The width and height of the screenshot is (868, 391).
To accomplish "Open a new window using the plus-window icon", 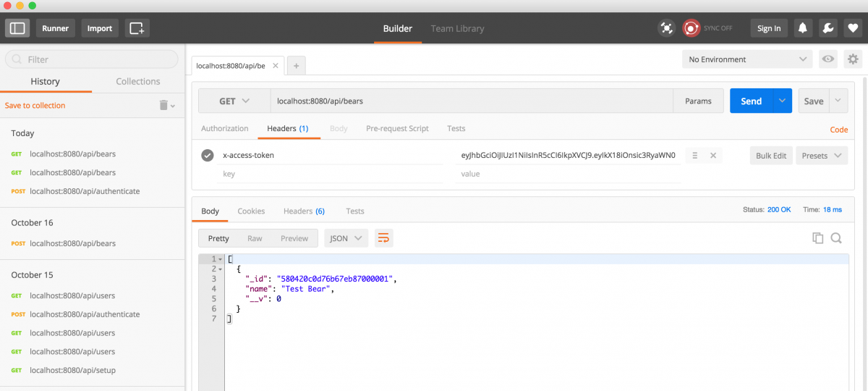I will 137,28.
